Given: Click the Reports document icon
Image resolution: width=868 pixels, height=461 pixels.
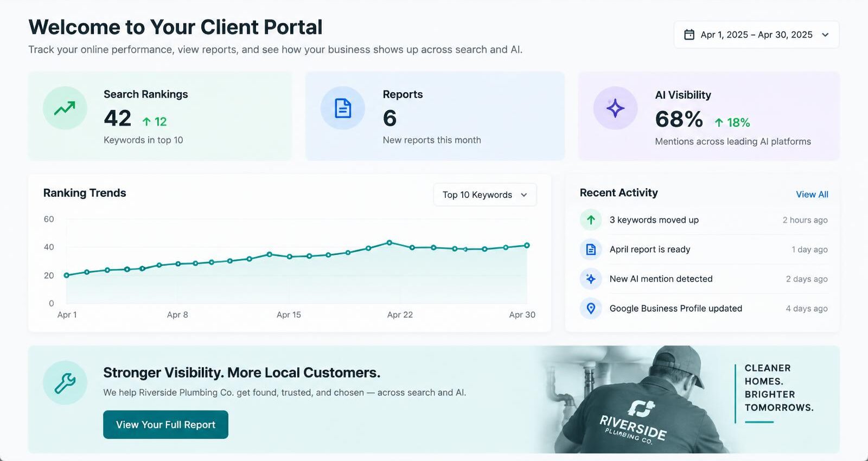Looking at the screenshot, I should 342,108.
